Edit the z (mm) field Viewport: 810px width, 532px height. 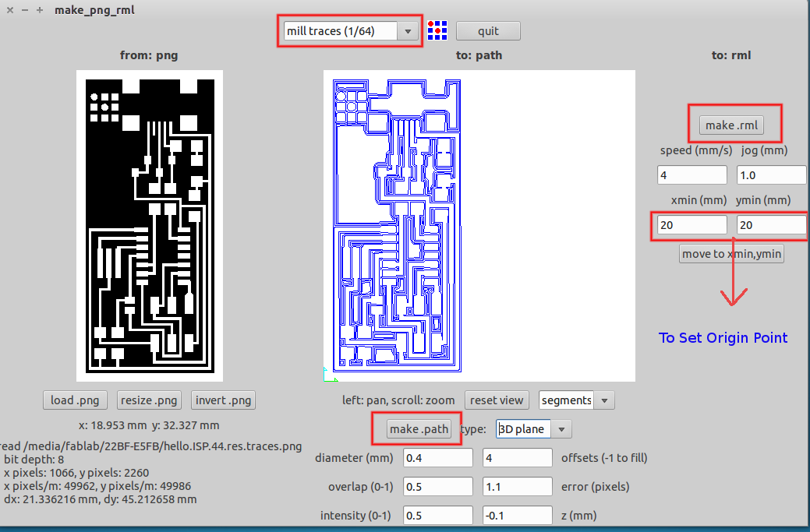point(517,516)
